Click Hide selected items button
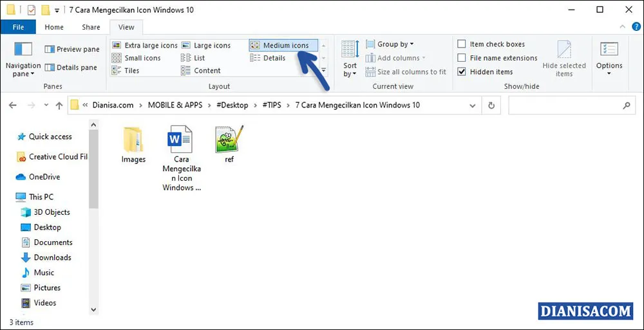 [x=564, y=59]
